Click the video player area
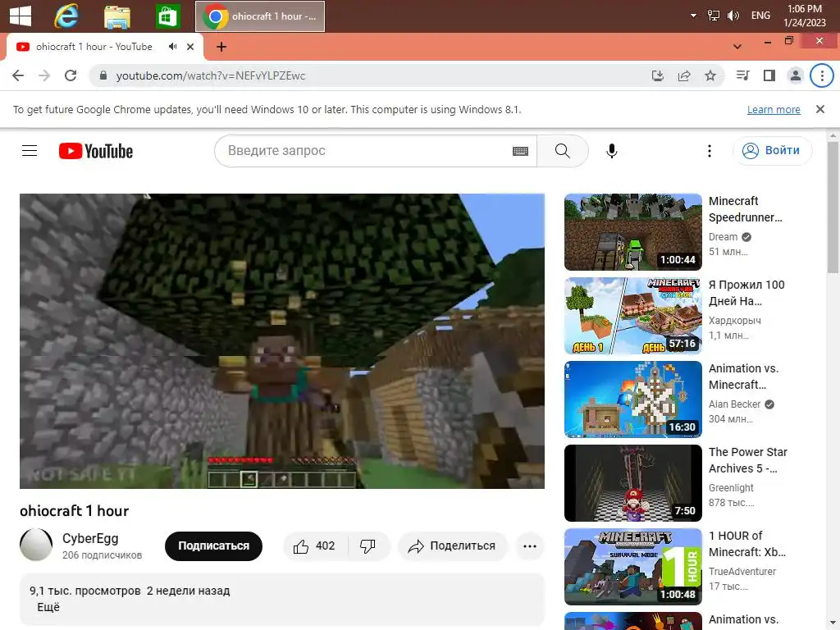Screen dimensions: 840x630 [x=282, y=340]
